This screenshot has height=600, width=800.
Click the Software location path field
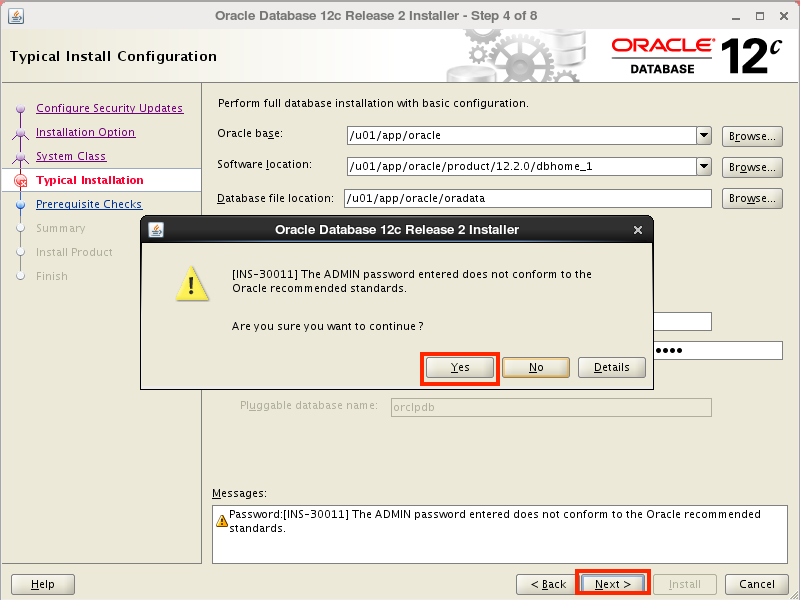click(521, 166)
